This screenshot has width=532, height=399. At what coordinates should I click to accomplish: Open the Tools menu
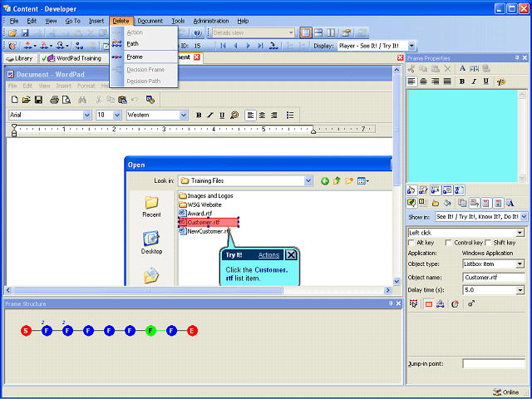pos(178,21)
